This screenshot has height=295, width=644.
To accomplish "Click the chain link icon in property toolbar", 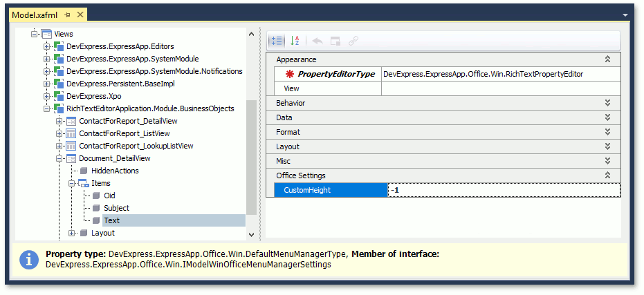I will 353,41.
